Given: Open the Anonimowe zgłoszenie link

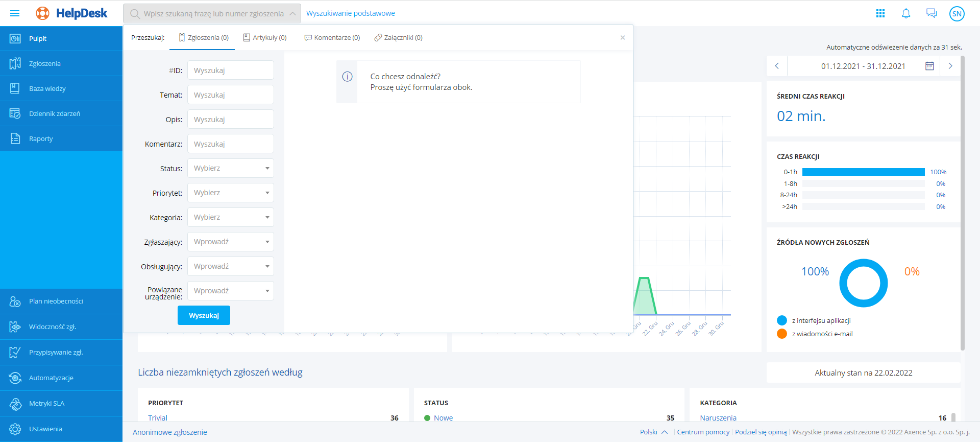Looking at the screenshot, I should (170, 432).
